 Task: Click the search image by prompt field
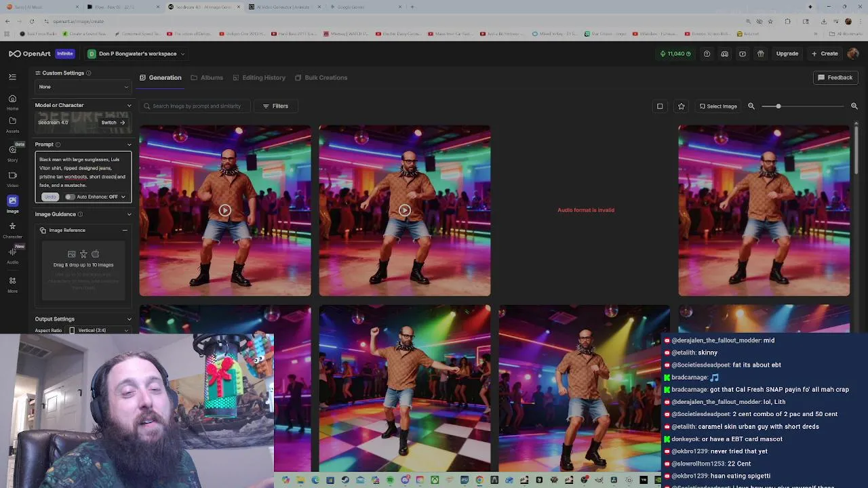coord(195,106)
